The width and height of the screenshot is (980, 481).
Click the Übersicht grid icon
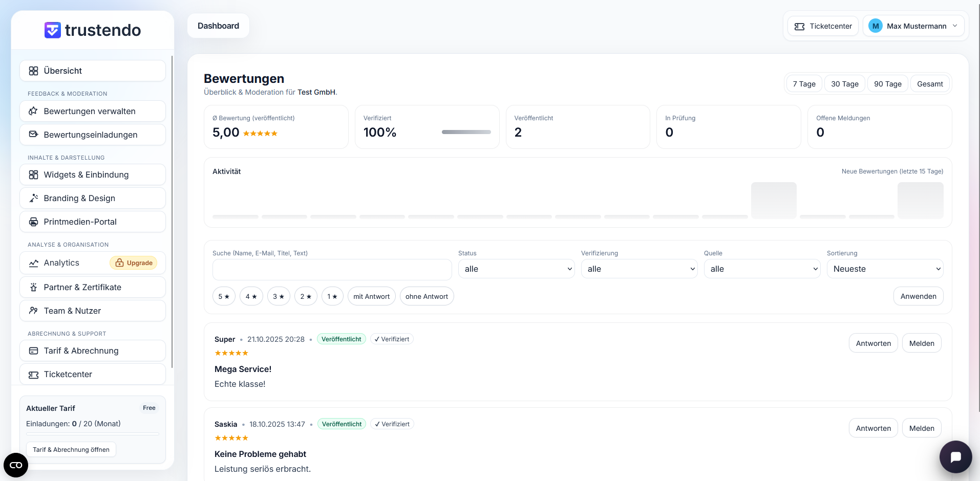[34, 71]
